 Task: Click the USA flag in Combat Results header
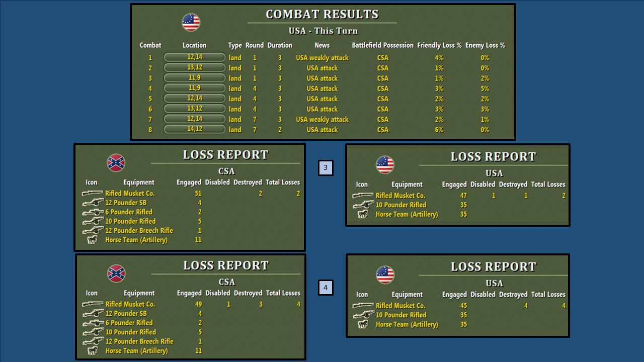coord(191,22)
